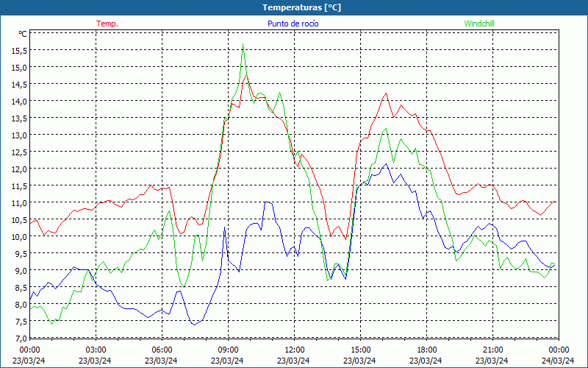Click the '00:00' time label above 24/03/24

[559, 350]
